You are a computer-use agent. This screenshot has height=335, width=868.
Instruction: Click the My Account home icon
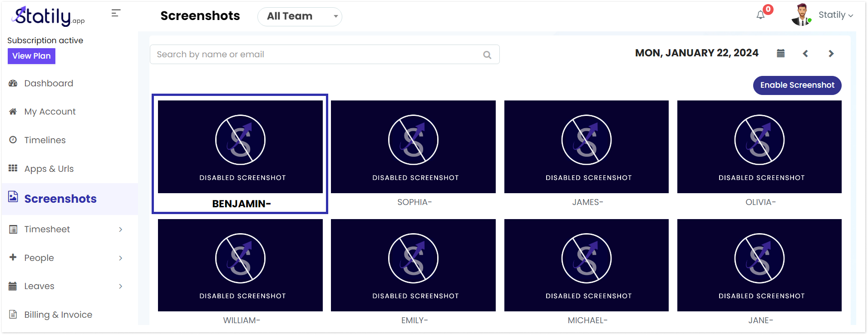(13, 111)
